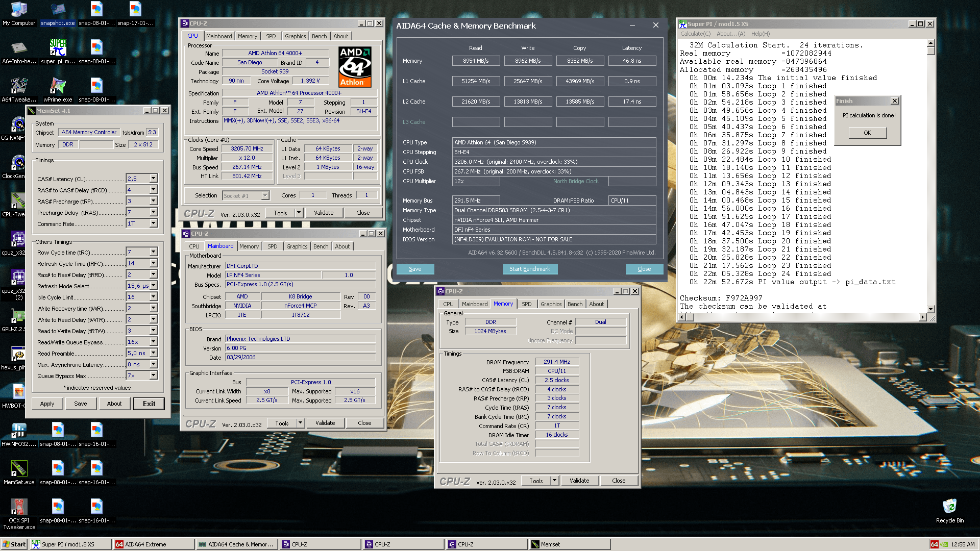Click the AIDA64 tray icon in the system tray

point(934,544)
